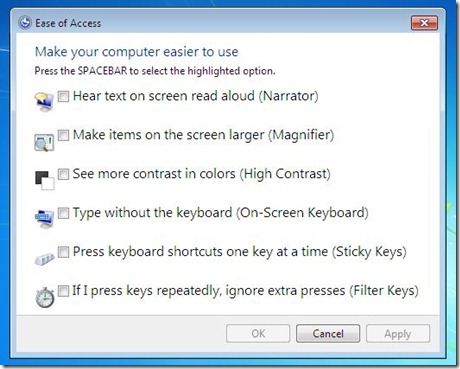The image size is (460, 369).
Task: Click the Cancel button
Action: point(328,333)
